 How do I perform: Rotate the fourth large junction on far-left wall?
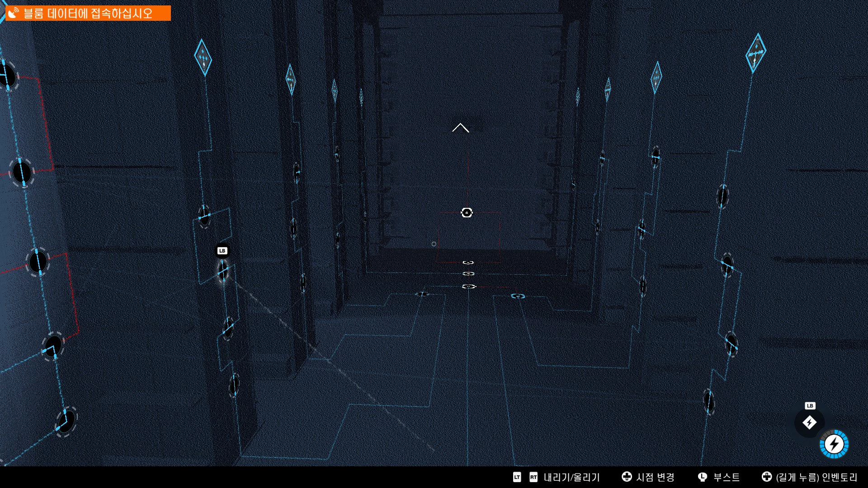53,347
